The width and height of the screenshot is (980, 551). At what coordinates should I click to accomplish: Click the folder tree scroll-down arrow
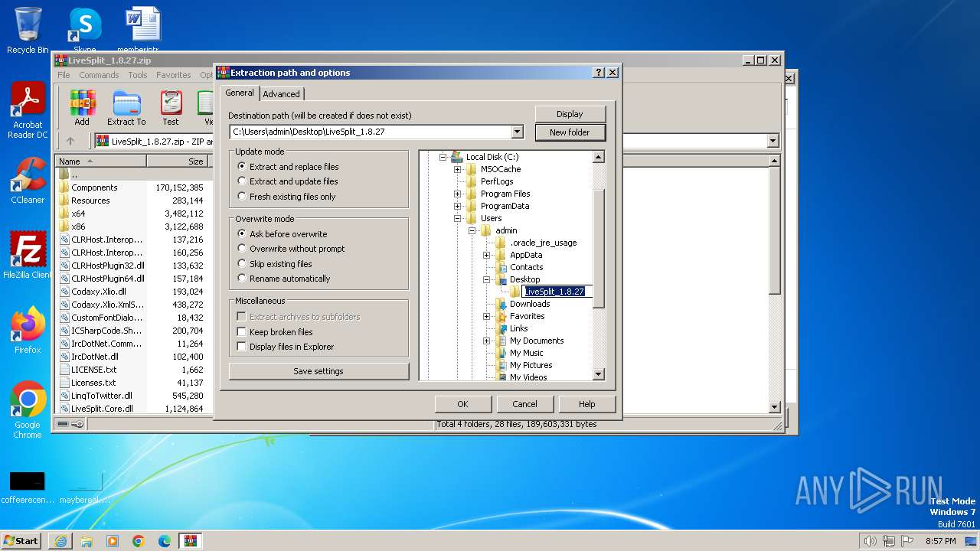(599, 374)
